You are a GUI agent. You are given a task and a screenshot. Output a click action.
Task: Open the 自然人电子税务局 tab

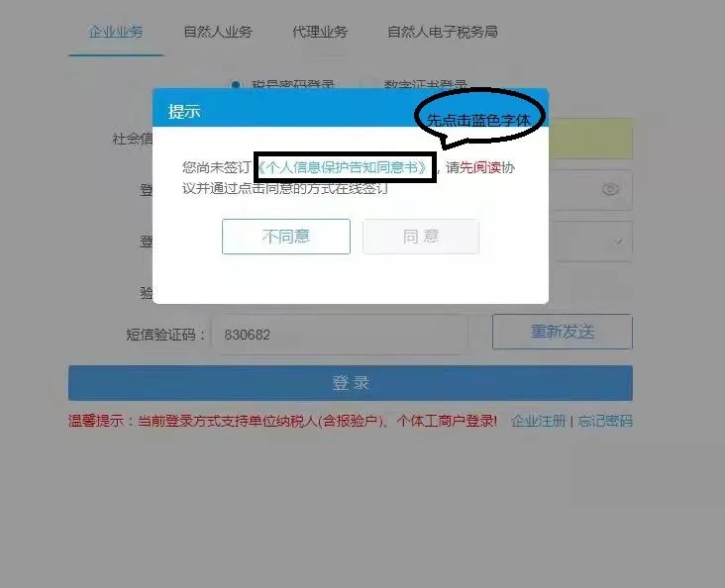443,32
